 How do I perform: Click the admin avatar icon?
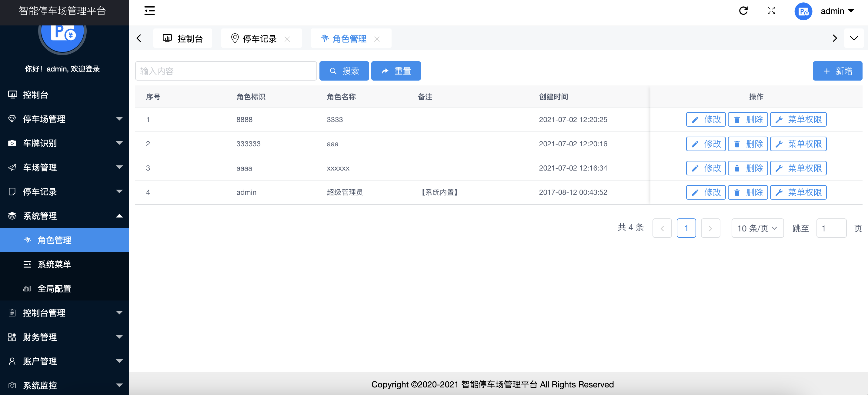803,12
